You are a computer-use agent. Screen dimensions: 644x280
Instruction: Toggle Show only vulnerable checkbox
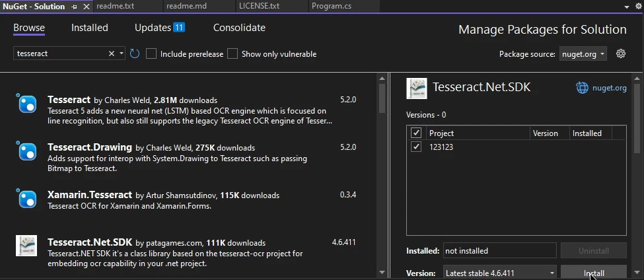(233, 53)
